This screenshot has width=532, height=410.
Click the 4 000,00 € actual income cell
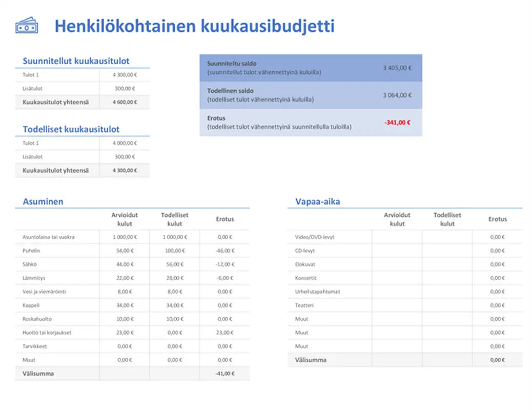125,143
